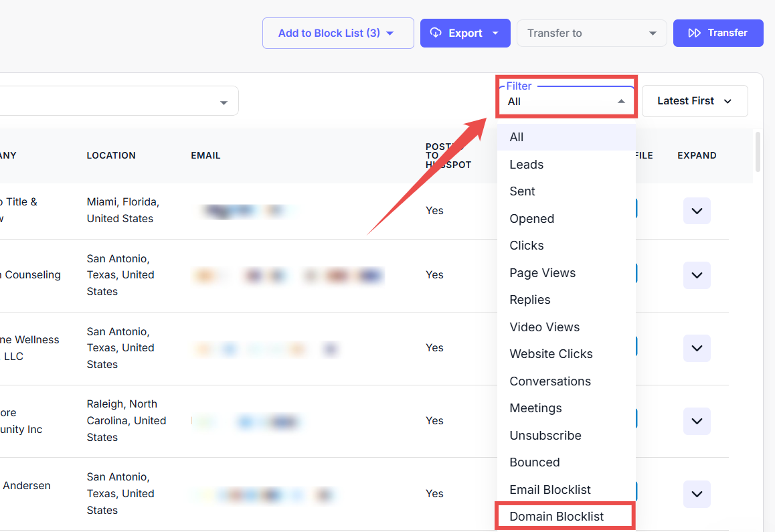Select Email Blocklist filter option
The image size is (775, 532).
550,490
